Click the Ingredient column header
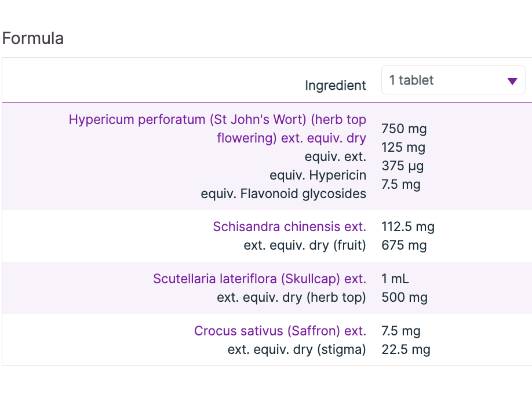532x402 pixels. pos(336,86)
